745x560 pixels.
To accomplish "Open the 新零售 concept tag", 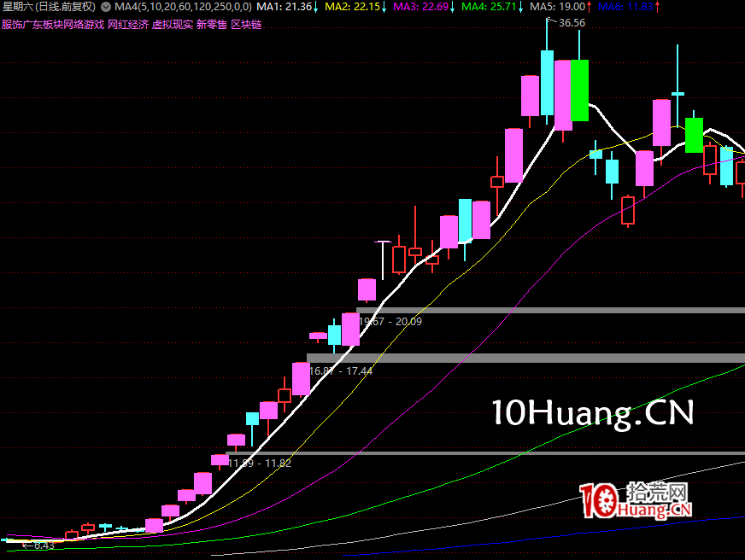I will [x=212, y=25].
